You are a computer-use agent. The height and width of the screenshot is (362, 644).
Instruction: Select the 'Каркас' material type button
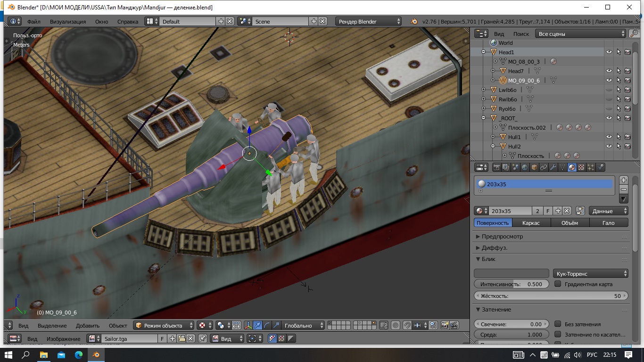tap(531, 223)
